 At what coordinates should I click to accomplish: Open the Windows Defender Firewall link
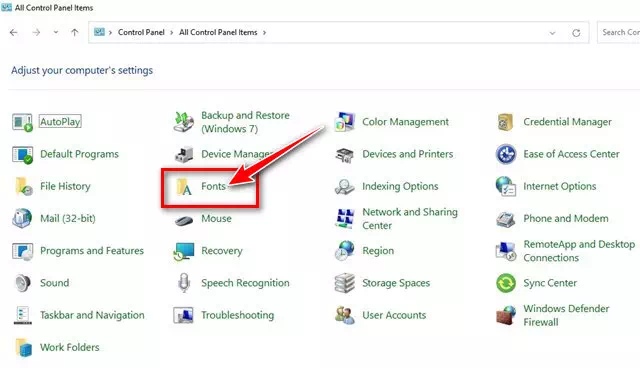pos(566,315)
